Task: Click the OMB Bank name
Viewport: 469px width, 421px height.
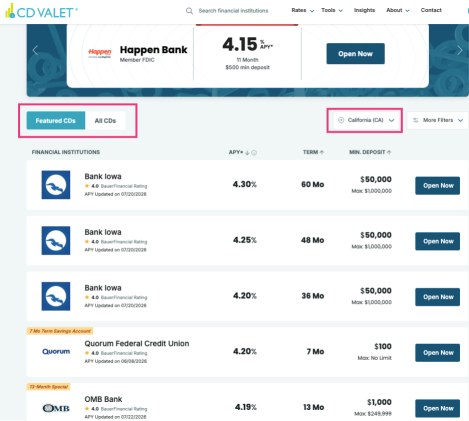Action: pos(103,399)
